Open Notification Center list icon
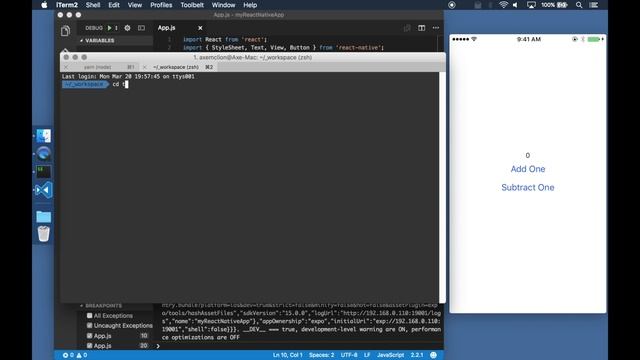 (x=594, y=5)
